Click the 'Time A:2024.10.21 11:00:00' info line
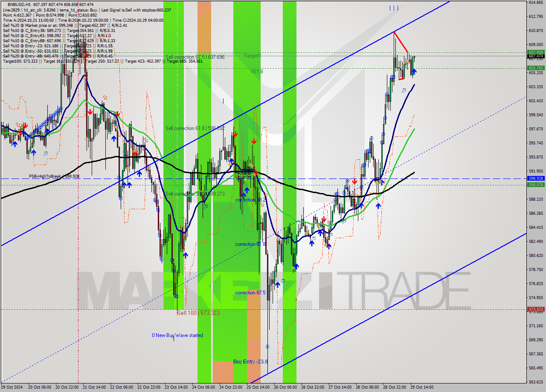 [83, 20]
